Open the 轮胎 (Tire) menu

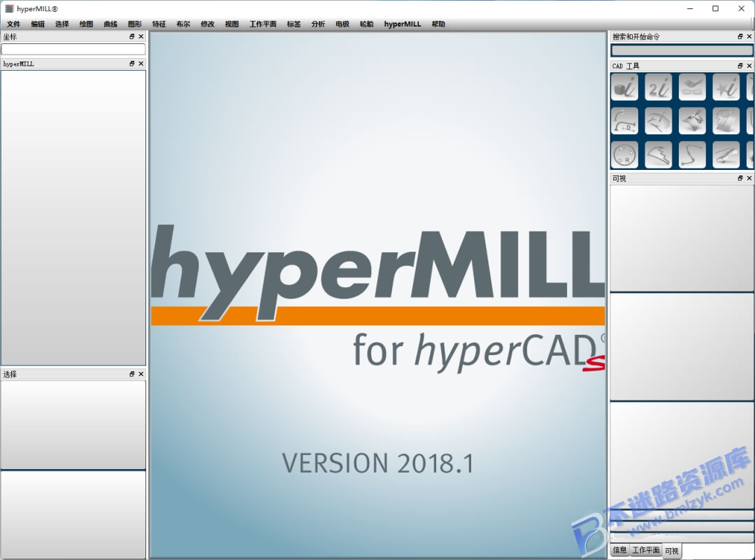(x=367, y=24)
